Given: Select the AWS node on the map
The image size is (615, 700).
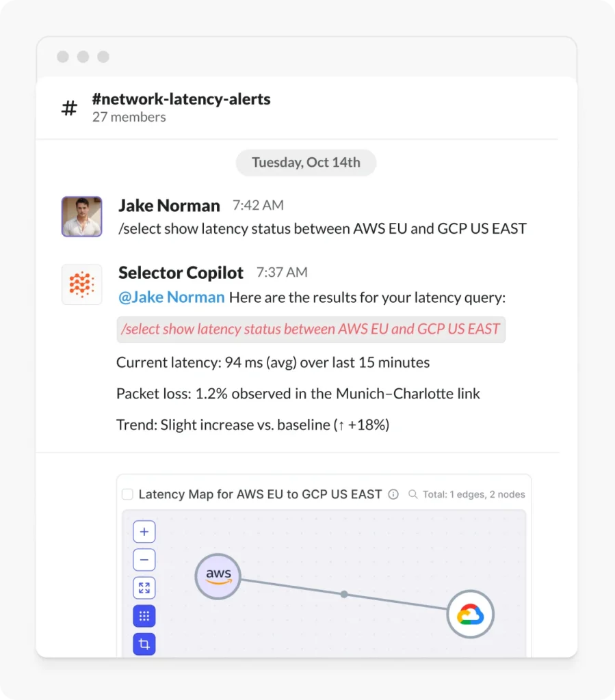Looking at the screenshot, I should point(218,576).
